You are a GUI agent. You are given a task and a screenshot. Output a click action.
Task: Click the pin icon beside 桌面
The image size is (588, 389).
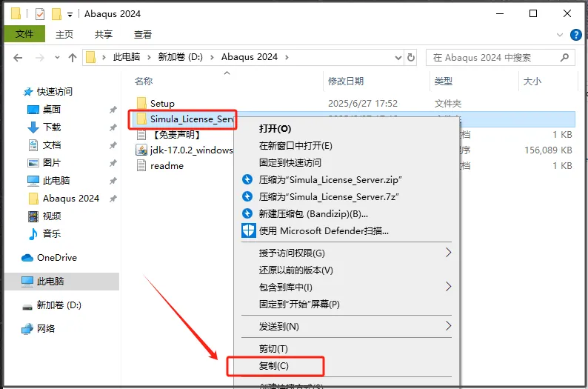tap(113, 110)
